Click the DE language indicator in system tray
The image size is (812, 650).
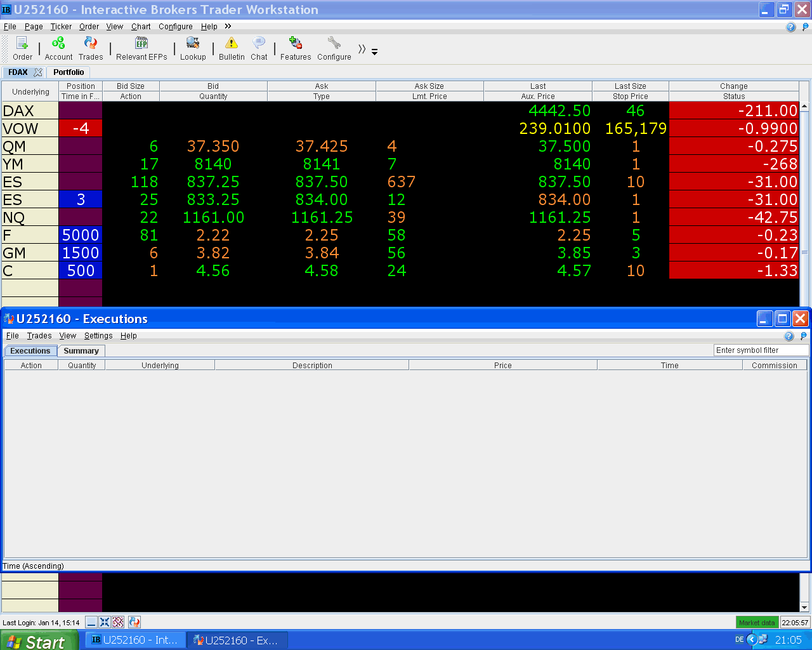point(739,640)
